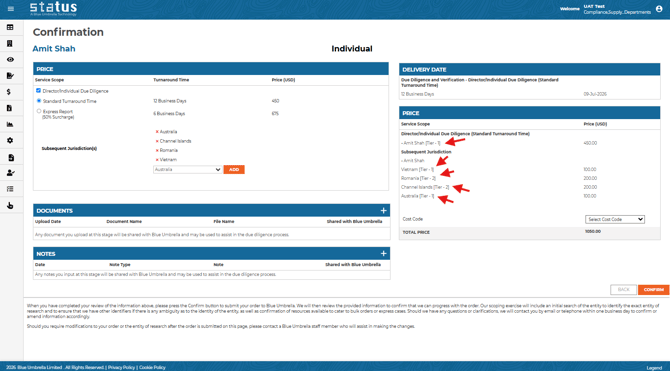Click the Note Type column header
670x371 pixels.
(120, 265)
